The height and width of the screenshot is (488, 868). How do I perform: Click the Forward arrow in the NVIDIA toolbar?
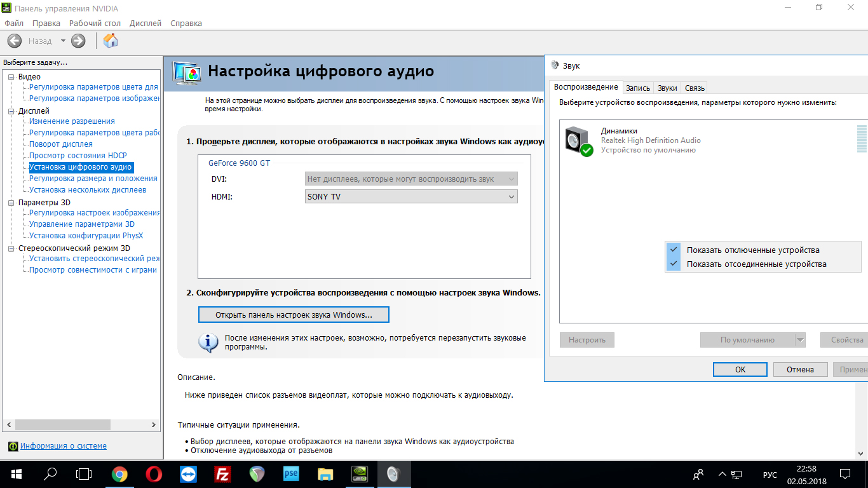(78, 41)
